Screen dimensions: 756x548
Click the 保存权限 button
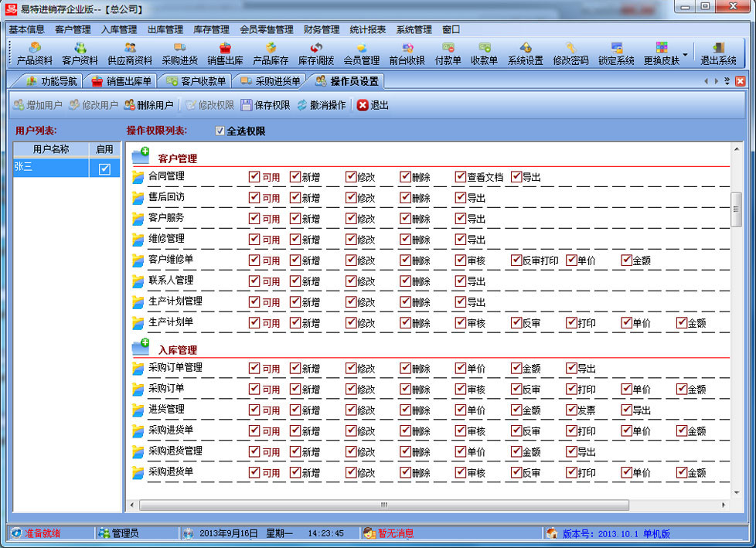[265, 105]
